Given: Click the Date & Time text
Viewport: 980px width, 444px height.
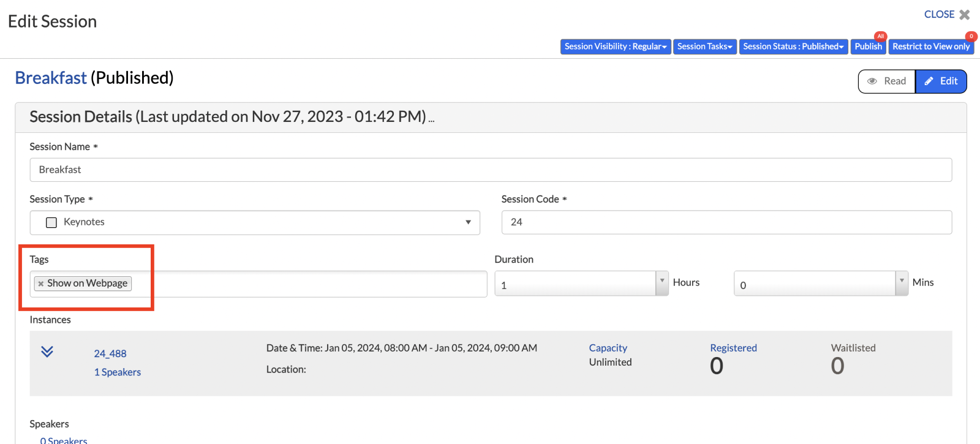Looking at the screenshot, I should pos(402,348).
